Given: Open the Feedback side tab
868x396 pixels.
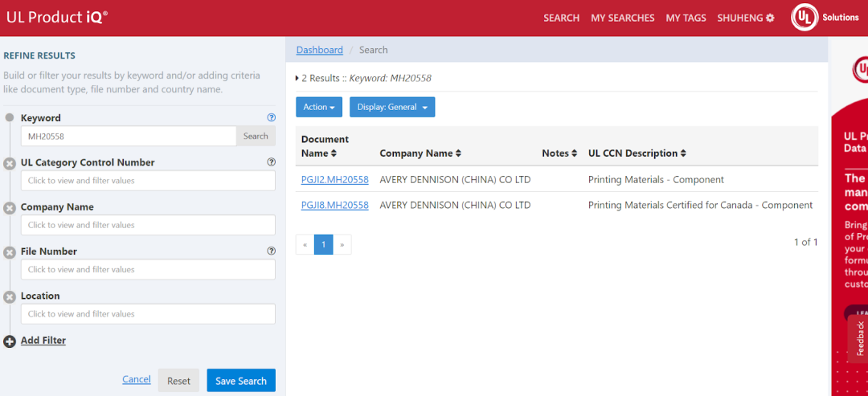Looking at the screenshot, I should 859,338.
